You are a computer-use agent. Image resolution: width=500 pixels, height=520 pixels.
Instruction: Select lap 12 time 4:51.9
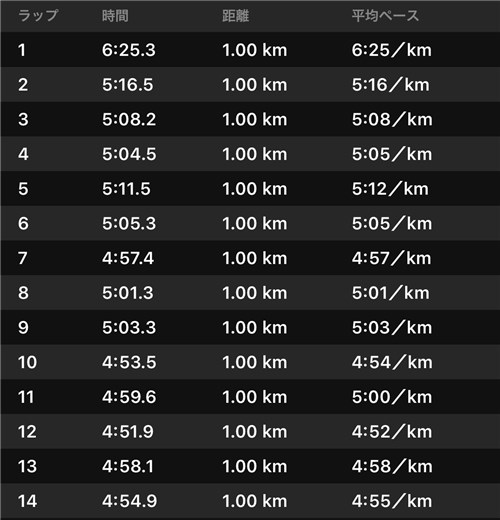(x=128, y=431)
